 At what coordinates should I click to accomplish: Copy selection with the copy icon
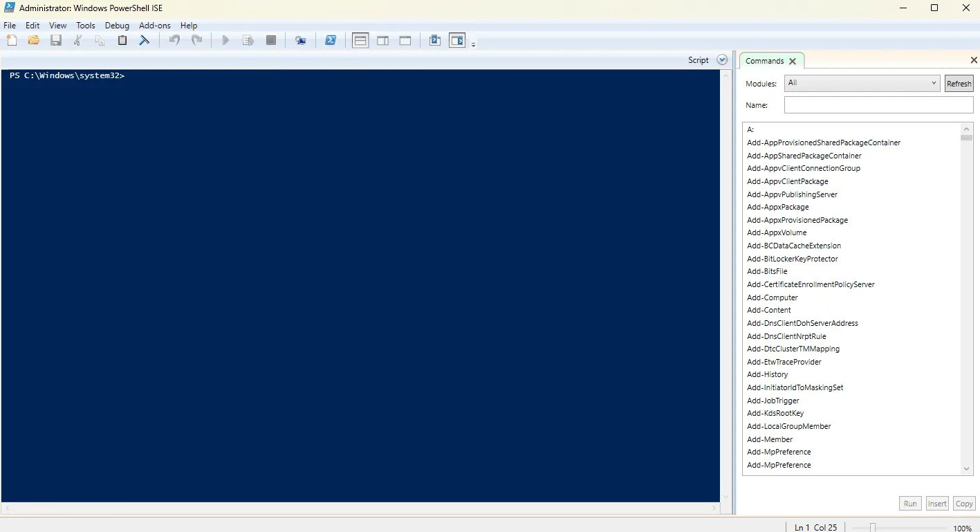[100, 40]
